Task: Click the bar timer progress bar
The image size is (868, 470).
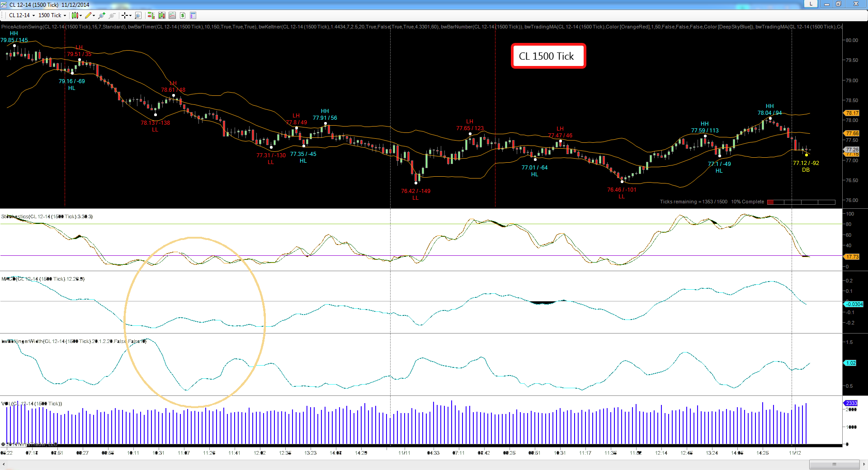Action: click(x=801, y=202)
